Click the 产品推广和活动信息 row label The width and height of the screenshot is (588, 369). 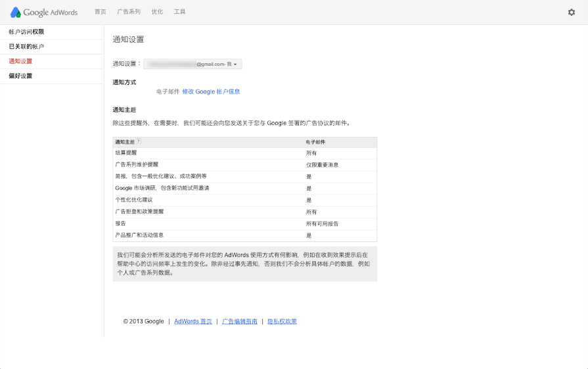[139, 235]
